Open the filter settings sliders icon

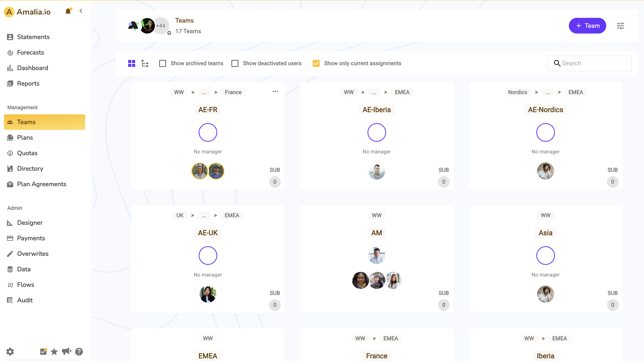621,26
